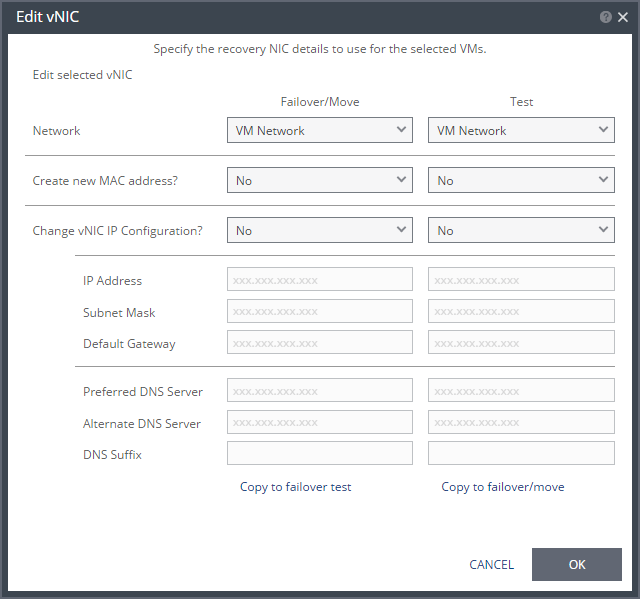Screen dimensions: 640x599
Task: Click the Create new MAC address? label
Action: coord(105,180)
